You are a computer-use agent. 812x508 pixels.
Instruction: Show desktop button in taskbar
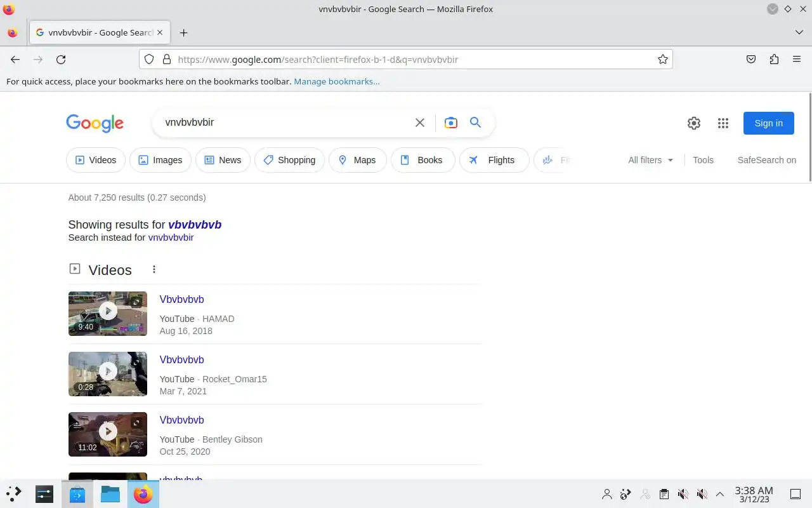(796, 493)
